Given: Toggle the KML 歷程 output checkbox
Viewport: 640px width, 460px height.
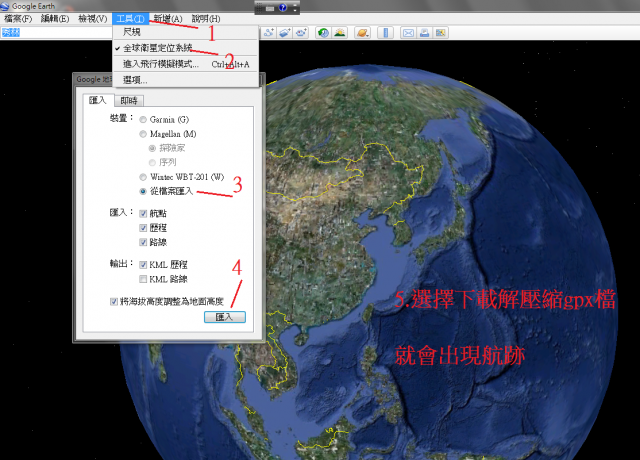Looking at the screenshot, I should (x=143, y=265).
